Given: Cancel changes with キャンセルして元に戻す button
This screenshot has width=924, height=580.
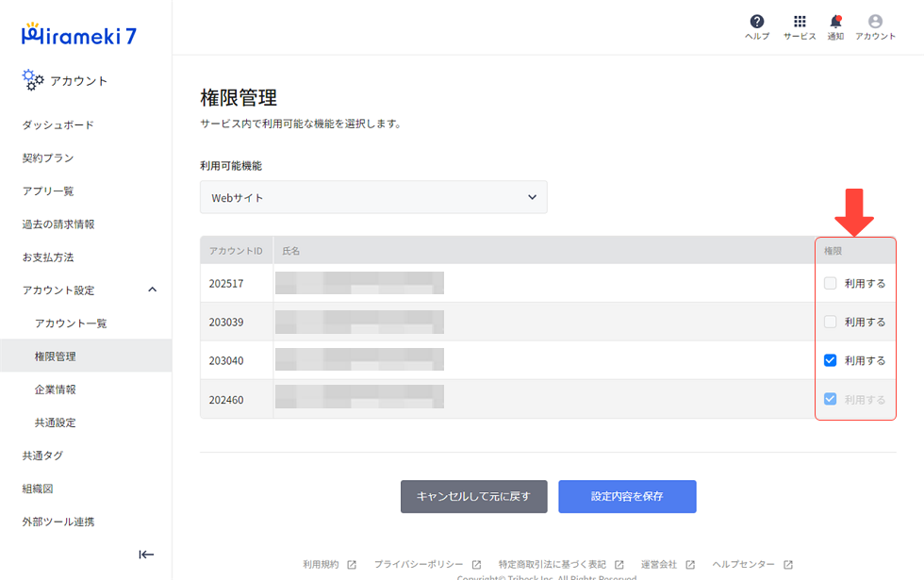Looking at the screenshot, I should click(473, 496).
